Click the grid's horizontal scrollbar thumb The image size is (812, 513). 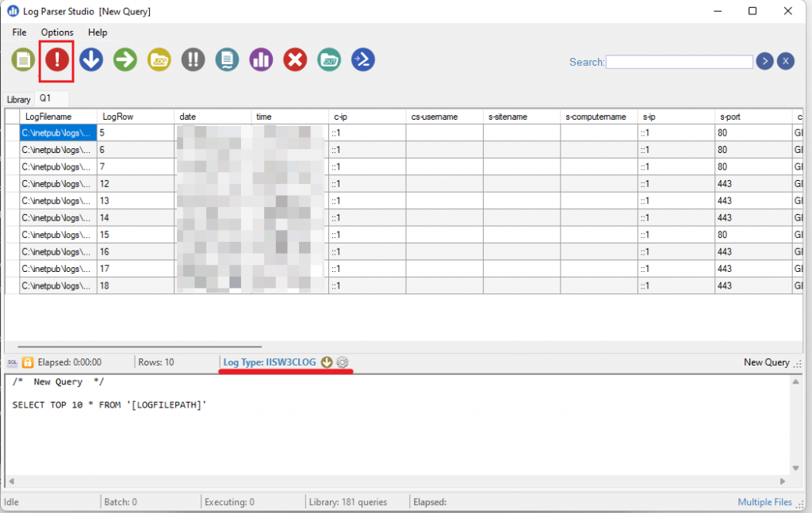tap(140, 346)
